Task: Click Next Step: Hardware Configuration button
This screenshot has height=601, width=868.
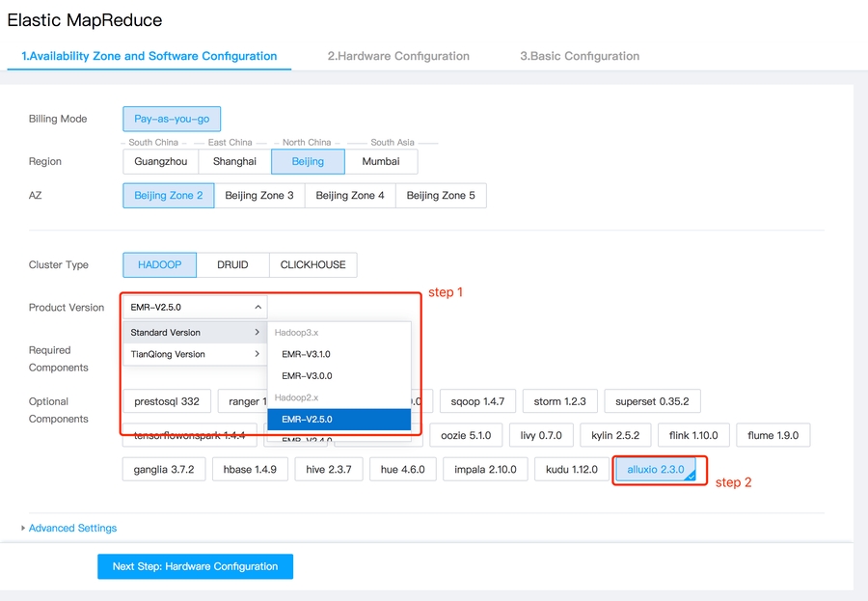Action: pyautogui.click(x=195, y=566)
